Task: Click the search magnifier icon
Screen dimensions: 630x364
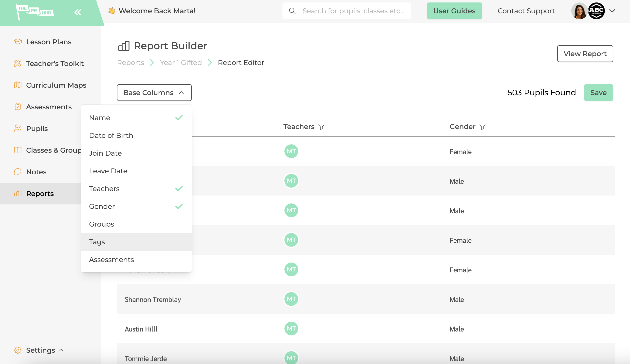Action: tap(292, 11)
